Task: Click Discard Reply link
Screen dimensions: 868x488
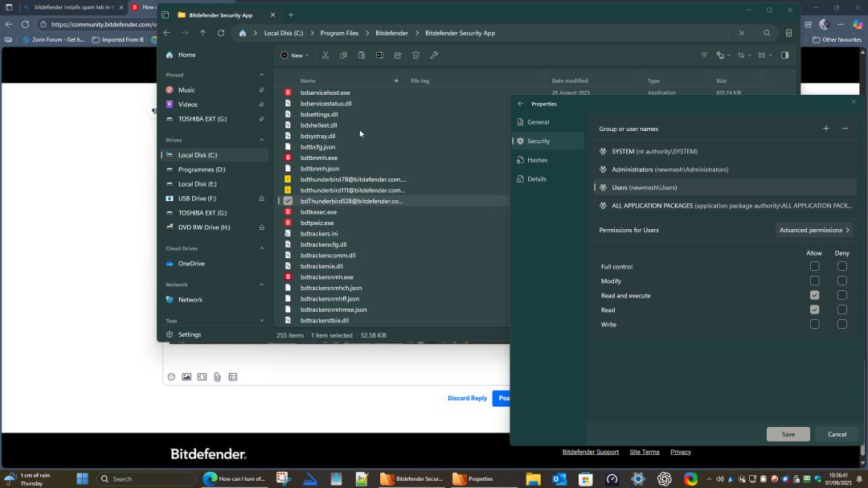Action: tap(467, 398)
